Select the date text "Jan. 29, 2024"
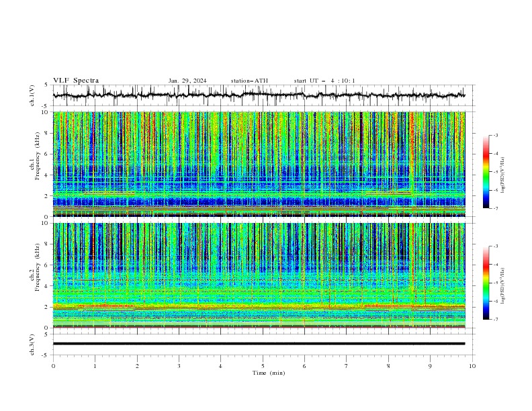This screenshot has width=532, height=411. [x=187, y=81]
